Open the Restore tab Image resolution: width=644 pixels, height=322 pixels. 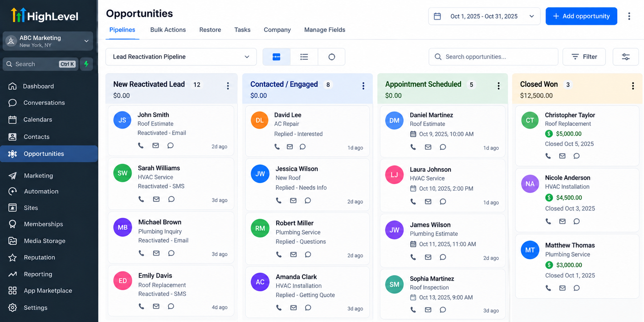pyautogui.click(x=210, y=30)
